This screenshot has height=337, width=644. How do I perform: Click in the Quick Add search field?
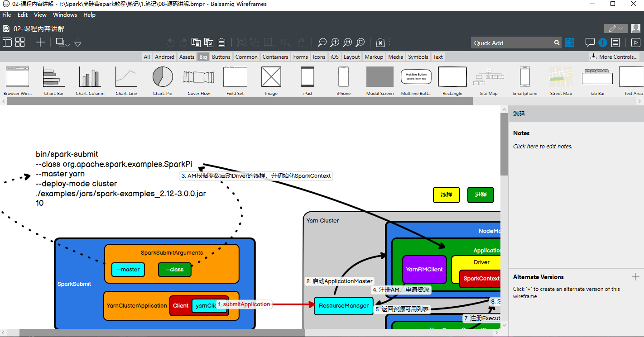coord(512,43)
